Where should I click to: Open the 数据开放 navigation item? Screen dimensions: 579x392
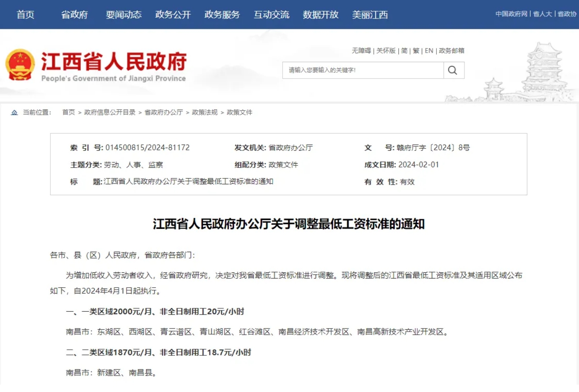click(321, 15)
